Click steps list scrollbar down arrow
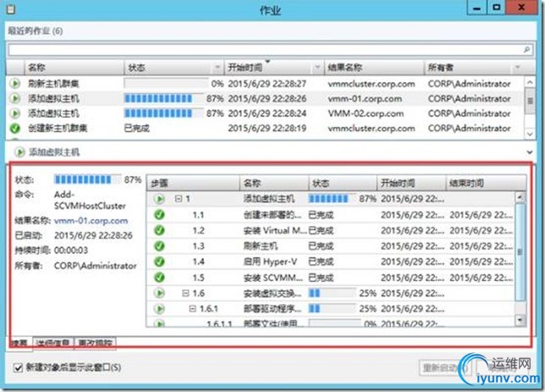 click(520, 319)
